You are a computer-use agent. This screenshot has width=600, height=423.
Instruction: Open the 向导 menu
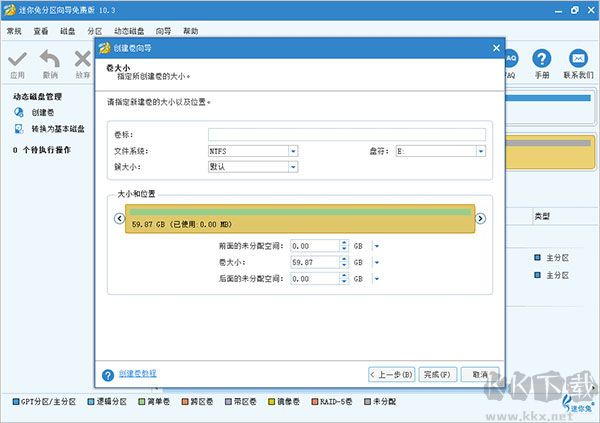[163, 31]
